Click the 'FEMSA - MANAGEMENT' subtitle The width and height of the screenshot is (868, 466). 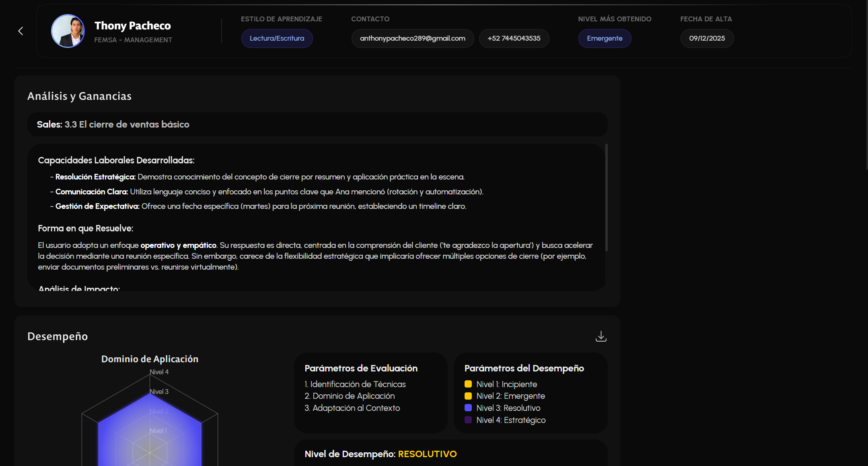click(x=133, y=40)
